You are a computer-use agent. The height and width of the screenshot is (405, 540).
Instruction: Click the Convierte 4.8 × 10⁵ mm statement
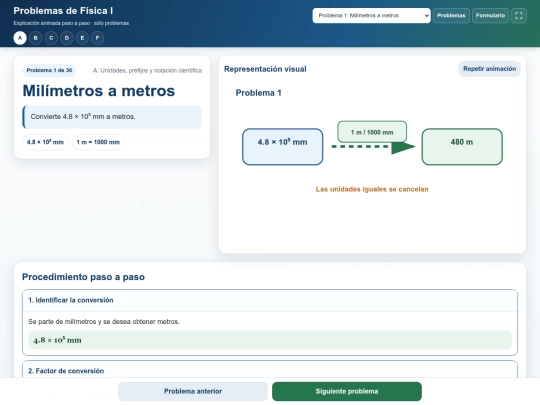[x=112, y=117]
